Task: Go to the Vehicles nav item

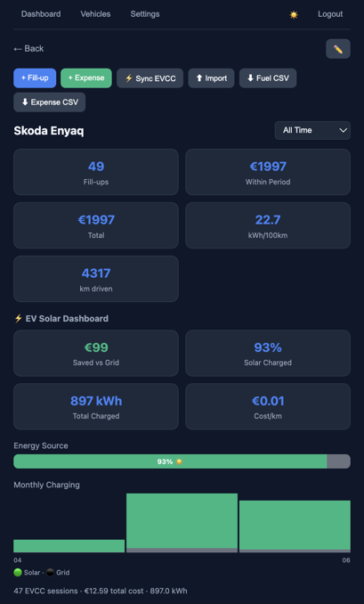Action: pos(95,14)
